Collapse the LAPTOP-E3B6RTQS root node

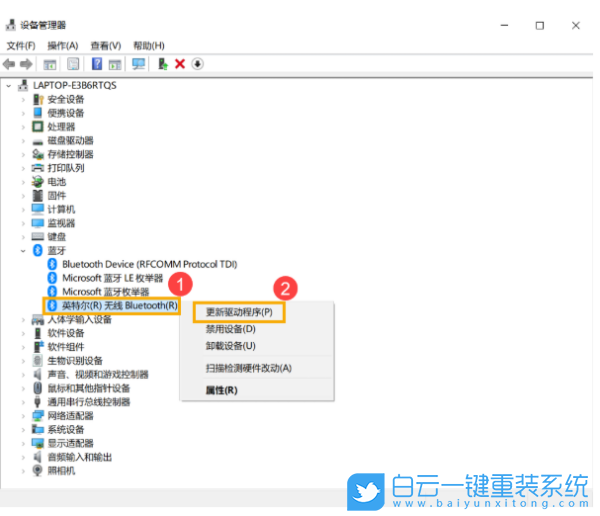[8, 86]
